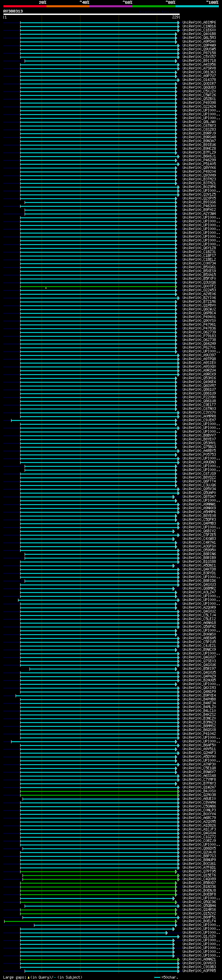The height and width of the screenshot is (980, 222).
Task: Select UniRef100_B9I718 label
Action: [x=199, y=60]
